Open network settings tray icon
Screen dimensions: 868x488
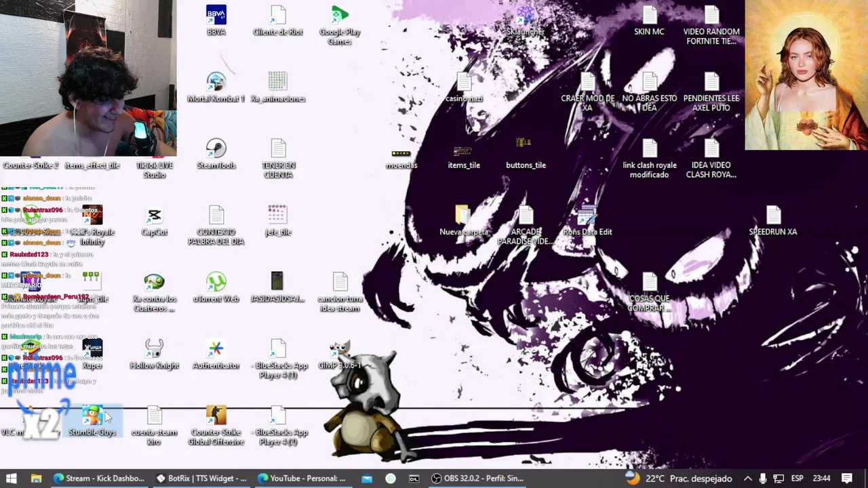(778, 478)
